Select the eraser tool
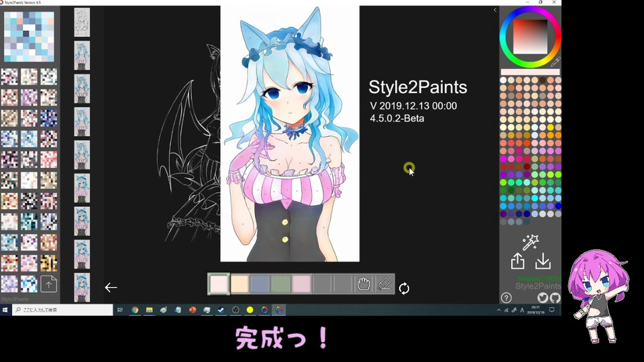 coord(384,284)
